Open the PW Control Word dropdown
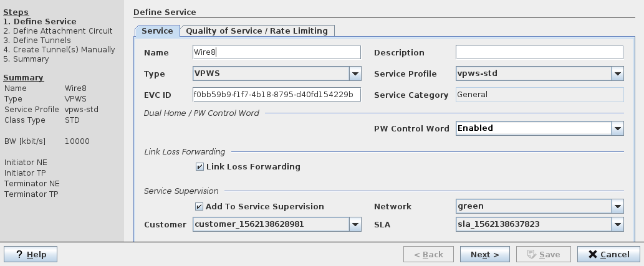Screen dimensions: 644x266 (617, 128)
